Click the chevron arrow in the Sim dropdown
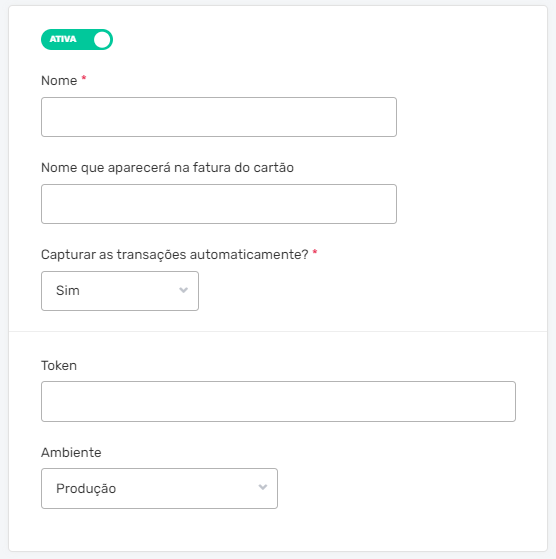This screenshot has height=559, width=556. click(184, 290)
